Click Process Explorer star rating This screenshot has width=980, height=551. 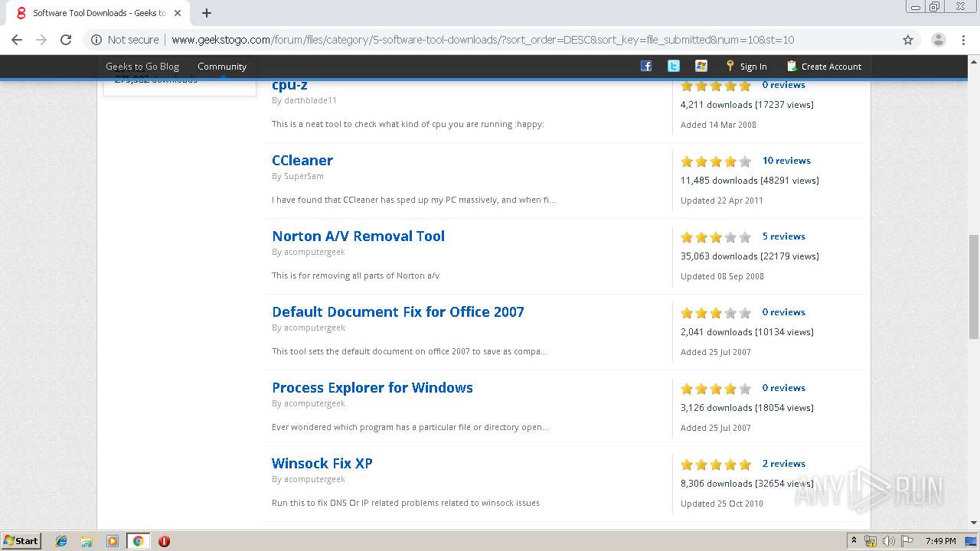(716, 389)
